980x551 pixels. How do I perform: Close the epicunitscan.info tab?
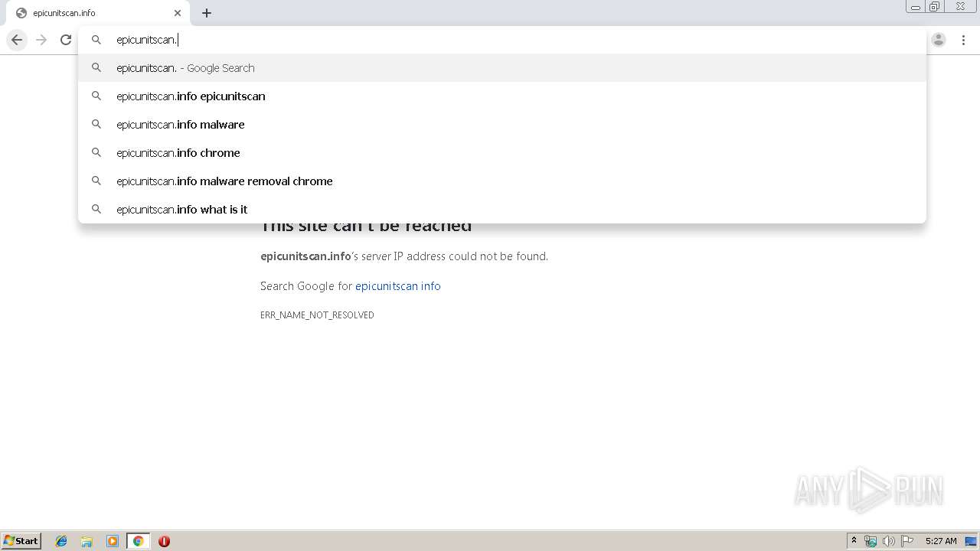pos(178,13)
